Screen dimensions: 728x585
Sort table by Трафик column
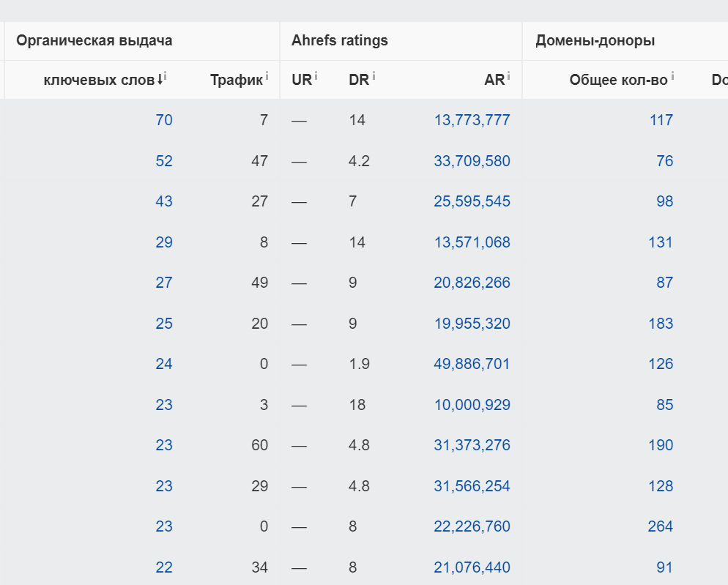[236, 81]
